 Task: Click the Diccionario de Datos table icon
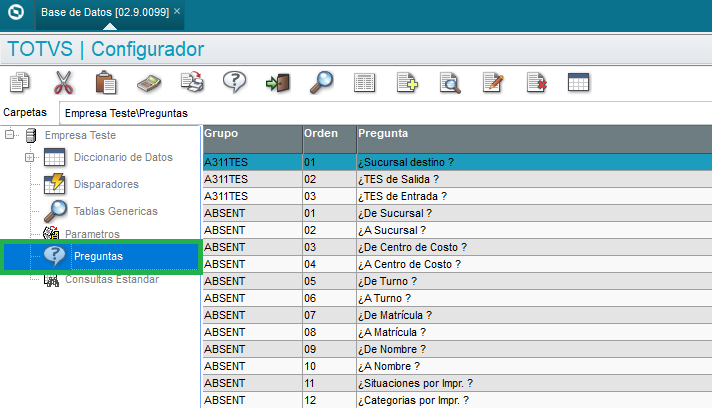tap(54, 157)
